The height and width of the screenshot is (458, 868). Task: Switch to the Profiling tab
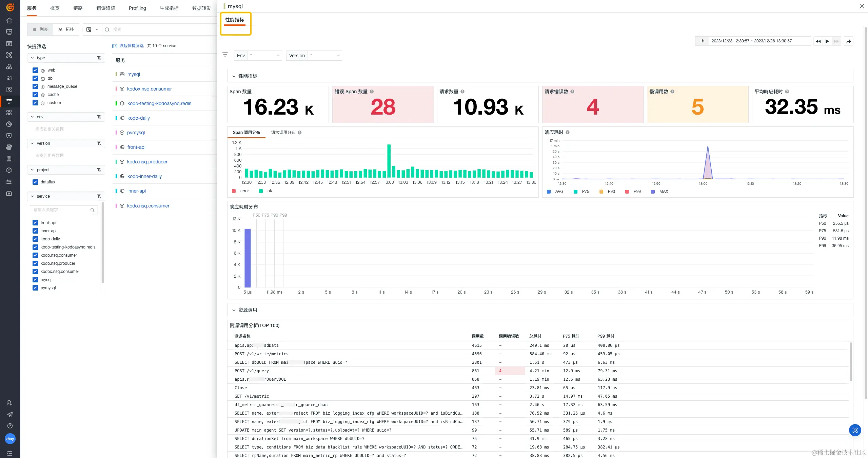click(137, 8)
